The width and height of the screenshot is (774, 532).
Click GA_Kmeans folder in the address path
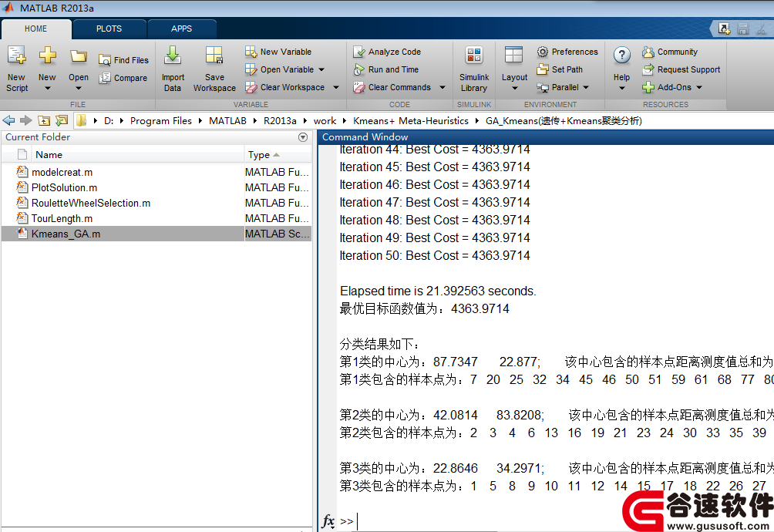[564, 121]
